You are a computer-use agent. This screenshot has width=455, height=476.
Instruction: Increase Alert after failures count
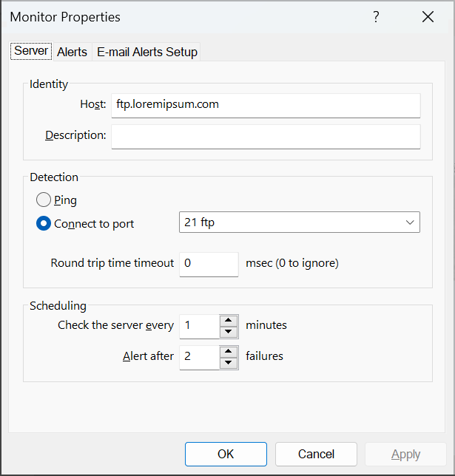[229, 352]
